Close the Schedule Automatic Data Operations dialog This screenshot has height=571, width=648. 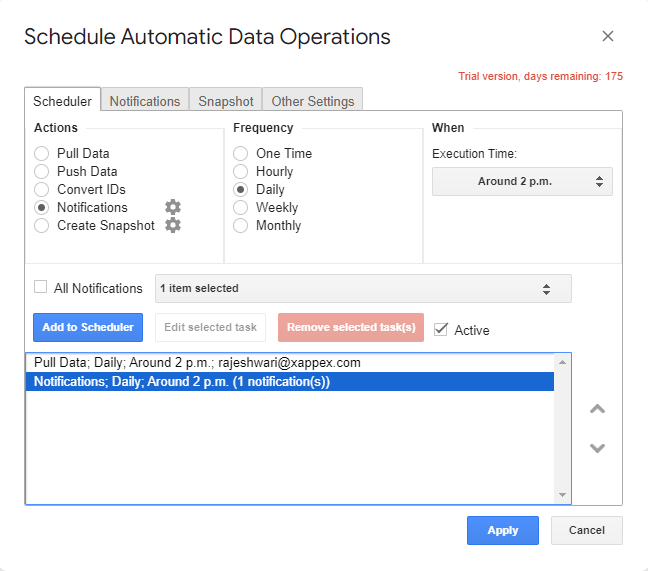pyautogui.click(x=607, y=36)
